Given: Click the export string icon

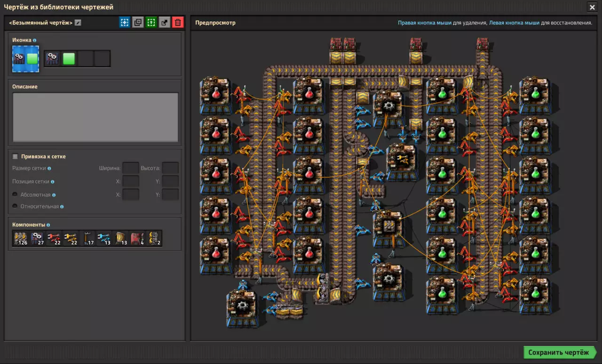Looking at the screenshot, I should 164,23.
